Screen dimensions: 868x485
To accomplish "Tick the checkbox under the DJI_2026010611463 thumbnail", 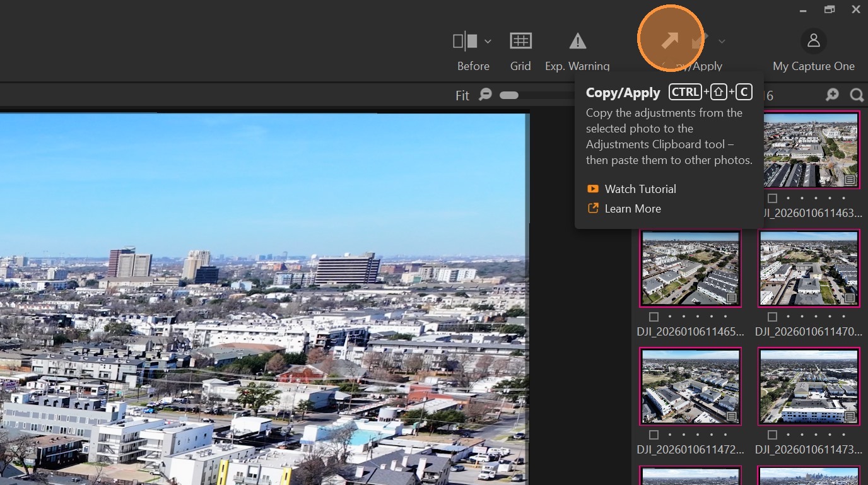I will pyautogui.click(x=772, y=198).
